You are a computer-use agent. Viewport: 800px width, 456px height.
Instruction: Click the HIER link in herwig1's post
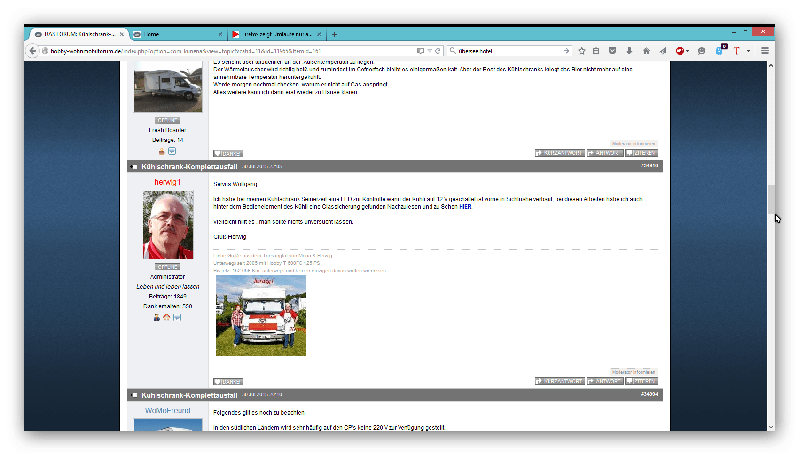[x=479, y=206]
